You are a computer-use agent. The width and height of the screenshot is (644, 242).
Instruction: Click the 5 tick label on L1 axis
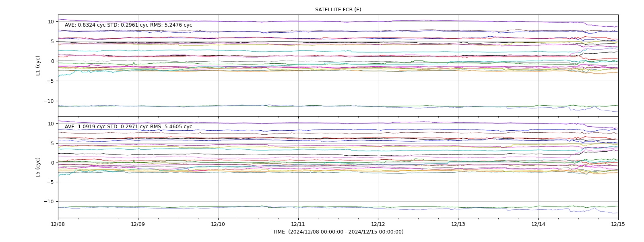[52, 42]
